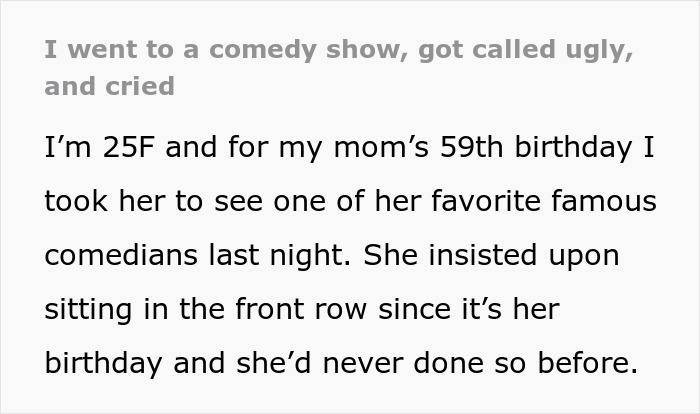Click the words "and cried" in the title
This screenshot has width=700, height=414.
(109, 85)
